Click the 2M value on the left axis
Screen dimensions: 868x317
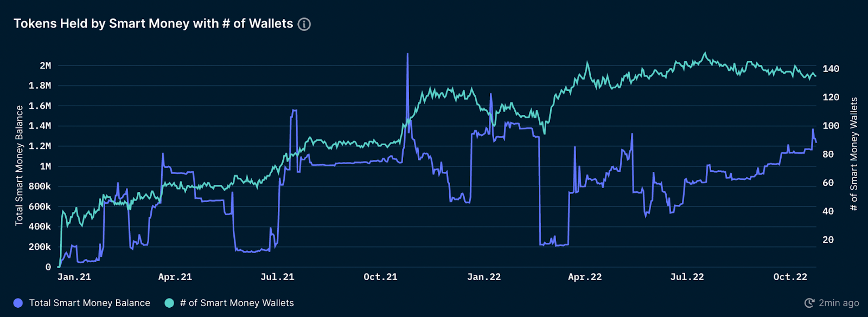[46, 66]
